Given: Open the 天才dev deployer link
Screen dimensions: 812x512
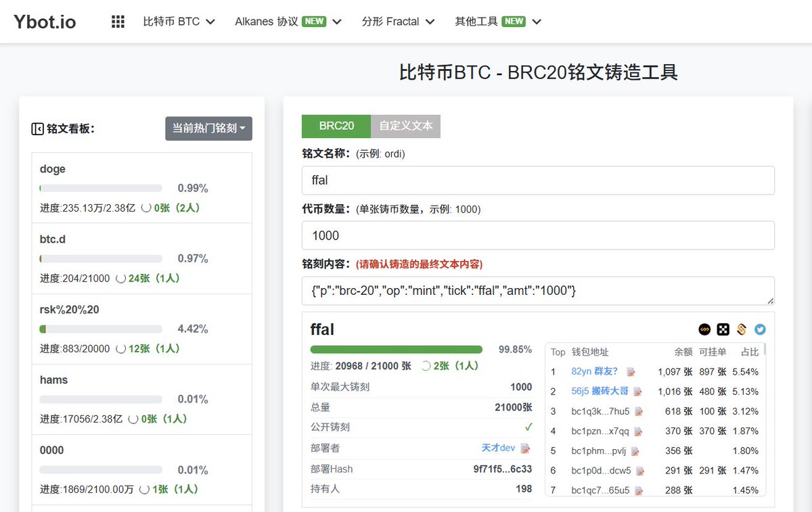Looking at the screenshot, I should pos(499,448).
